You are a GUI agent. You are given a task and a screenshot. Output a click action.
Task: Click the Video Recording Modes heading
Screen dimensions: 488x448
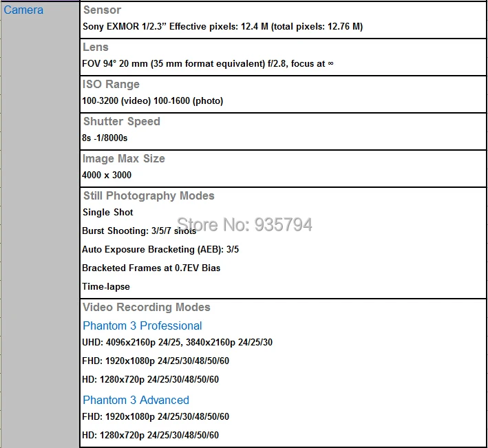point(147,307)
